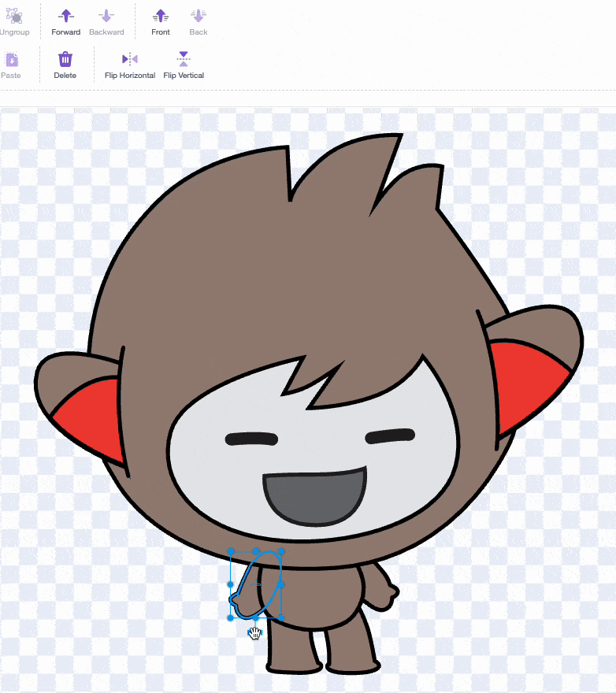Flip the selection vertically
This screenshot has height=693, width=616.
pos(184,60)
